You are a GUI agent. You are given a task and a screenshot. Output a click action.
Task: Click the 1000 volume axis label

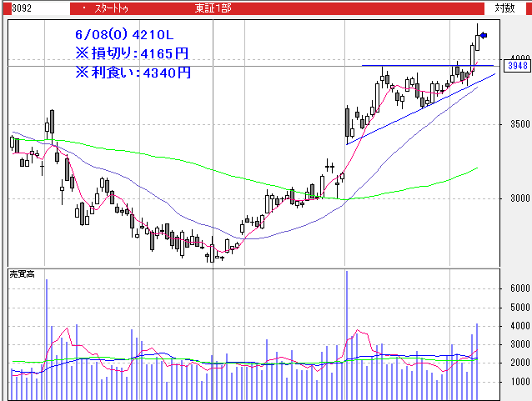(x=518, y=382)
